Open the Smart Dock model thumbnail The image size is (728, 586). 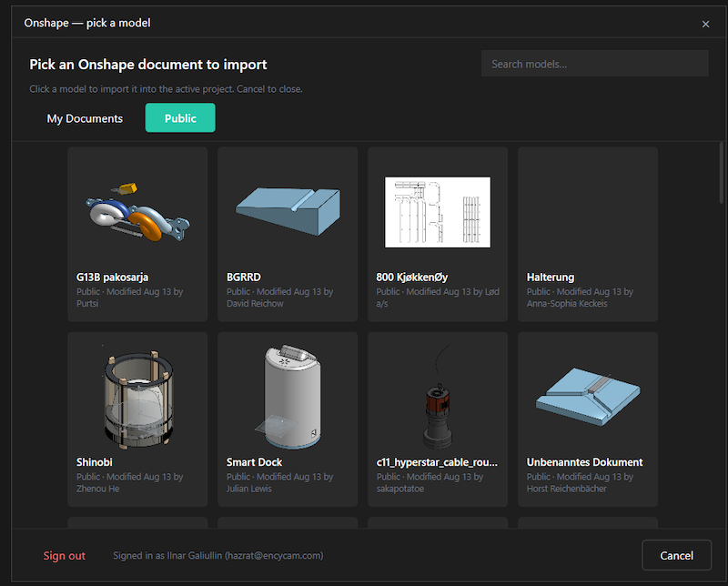288,397
